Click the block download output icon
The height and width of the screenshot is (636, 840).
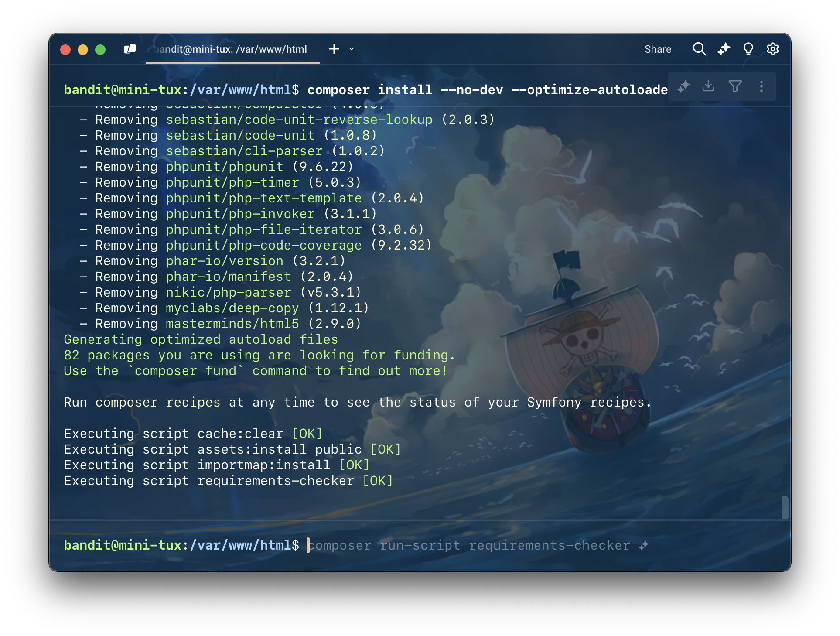(x=708, y=86)
